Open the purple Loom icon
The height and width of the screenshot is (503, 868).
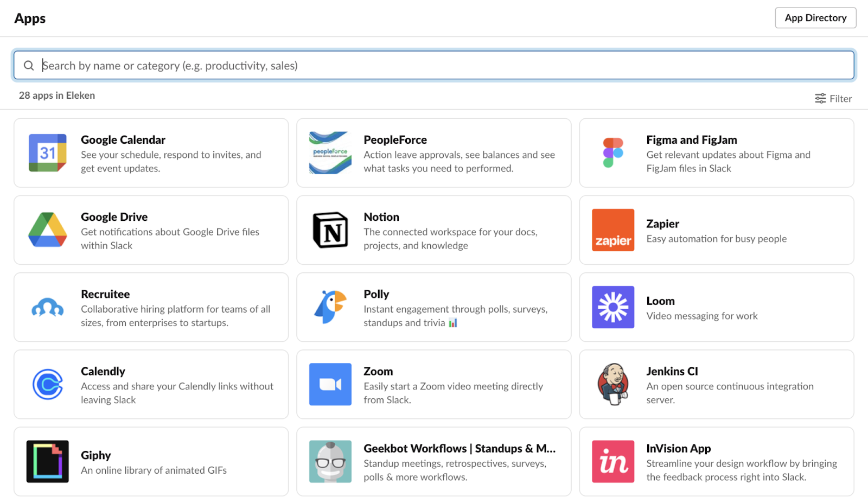[613, 307]
